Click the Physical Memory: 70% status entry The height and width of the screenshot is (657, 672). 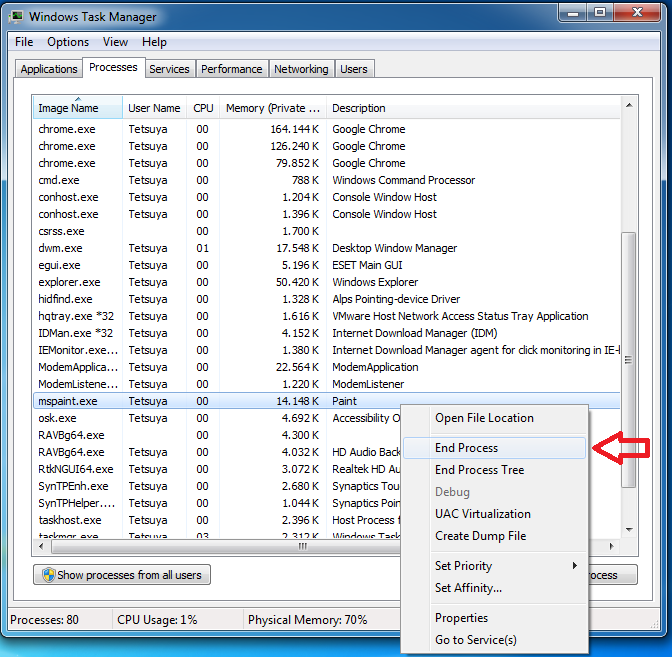coord(307,620)
